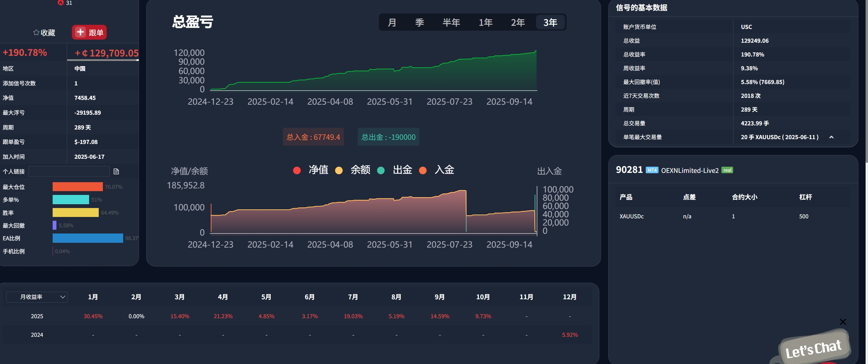Click the 总入金 : 67749.4 badge
Viewport: 868px width, 364px height.
(313, 137)
